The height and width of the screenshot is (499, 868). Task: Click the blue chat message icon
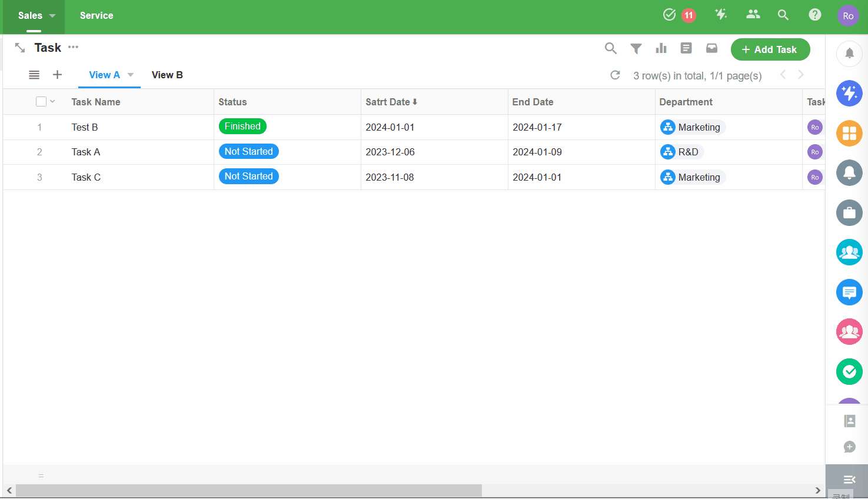click(x=849, y=292)
